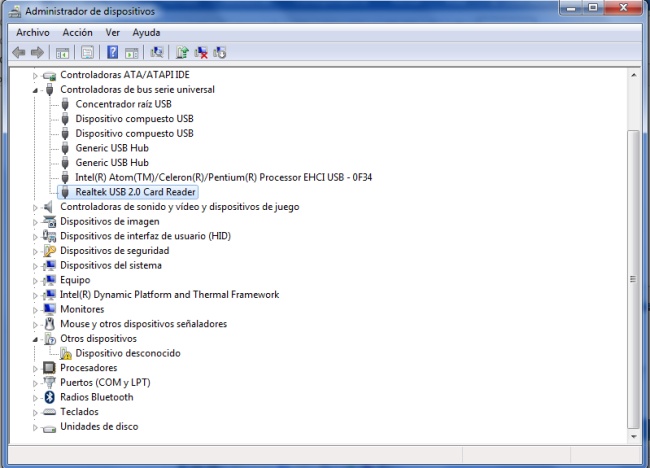The image size is (650, 468).
Task: Click the Radios Bluetooth icon
Action: coord(49,397)
